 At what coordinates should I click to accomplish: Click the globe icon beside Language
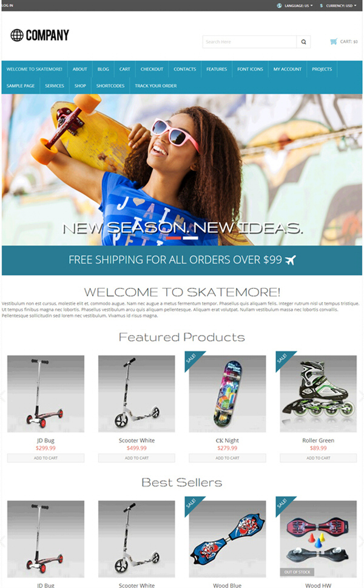click(279, 5)
